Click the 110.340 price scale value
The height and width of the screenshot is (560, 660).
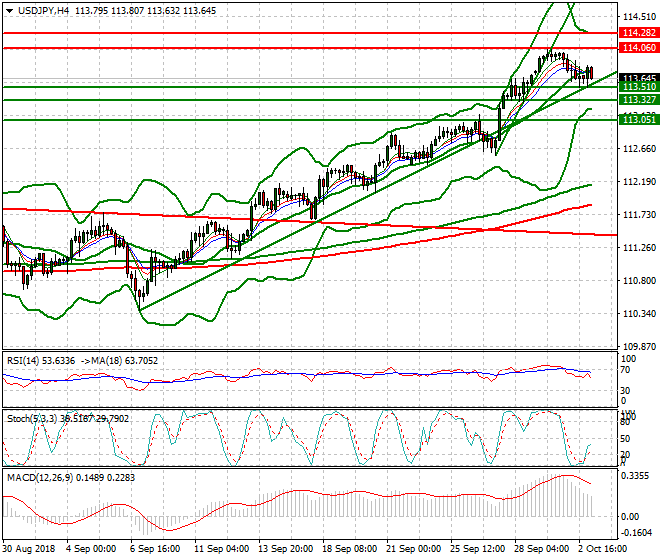(639, 314)
